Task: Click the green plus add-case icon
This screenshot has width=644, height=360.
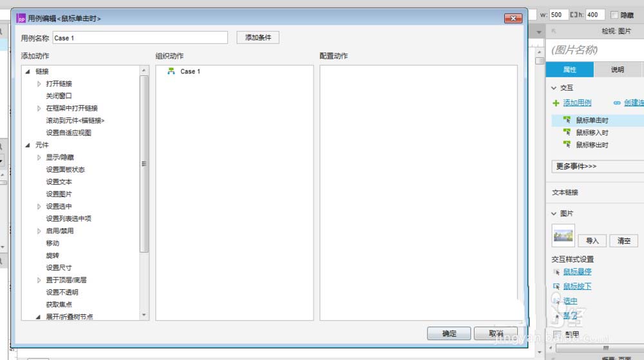Action: coord(556,103)
